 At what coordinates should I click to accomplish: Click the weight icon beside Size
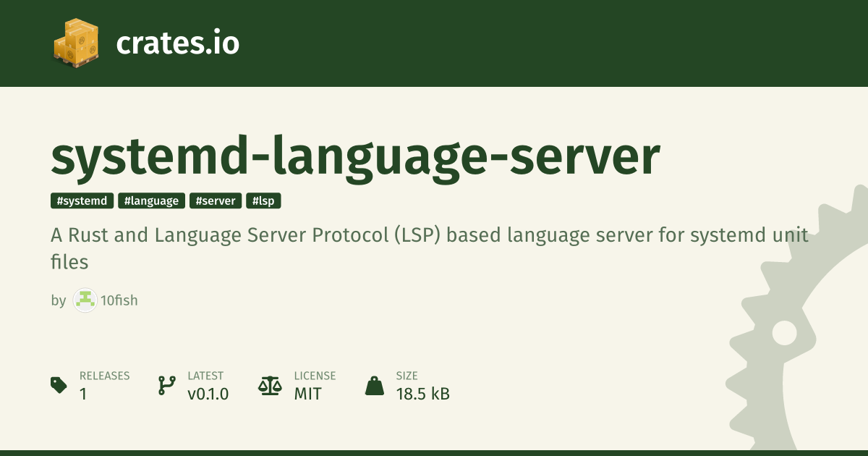tap(375, 385)
